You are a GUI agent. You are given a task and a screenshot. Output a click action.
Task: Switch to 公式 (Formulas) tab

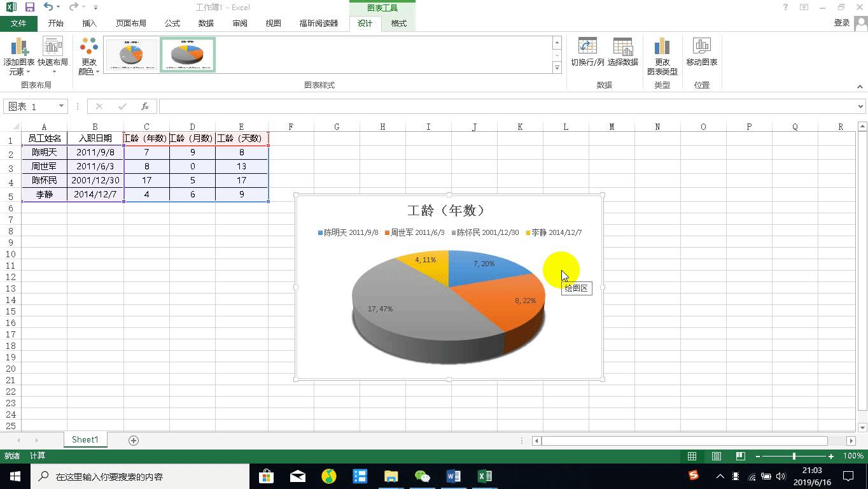point(172,23)
